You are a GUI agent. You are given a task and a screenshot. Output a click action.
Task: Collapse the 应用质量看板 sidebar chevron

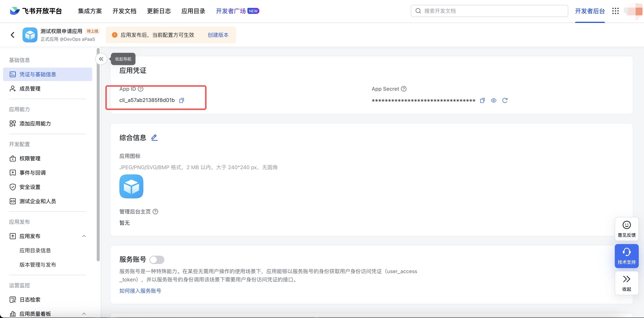coord(84,314)
